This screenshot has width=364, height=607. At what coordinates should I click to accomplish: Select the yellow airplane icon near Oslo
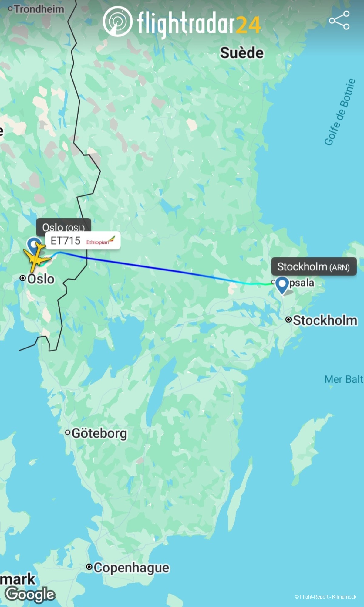37,258
